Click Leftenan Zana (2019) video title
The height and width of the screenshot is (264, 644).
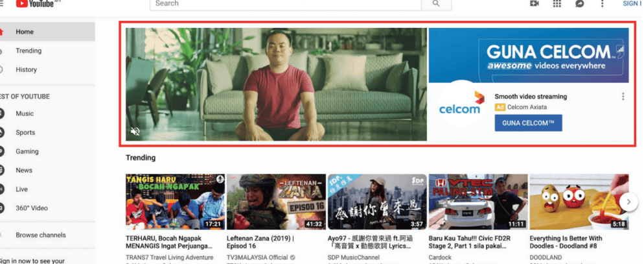point(260,242)
